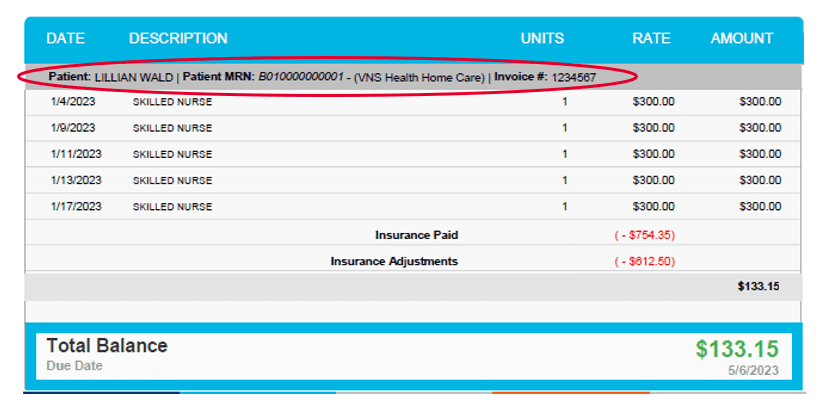Click the Insurance Paid label
The image size is (820, 407).
[416, 235]
